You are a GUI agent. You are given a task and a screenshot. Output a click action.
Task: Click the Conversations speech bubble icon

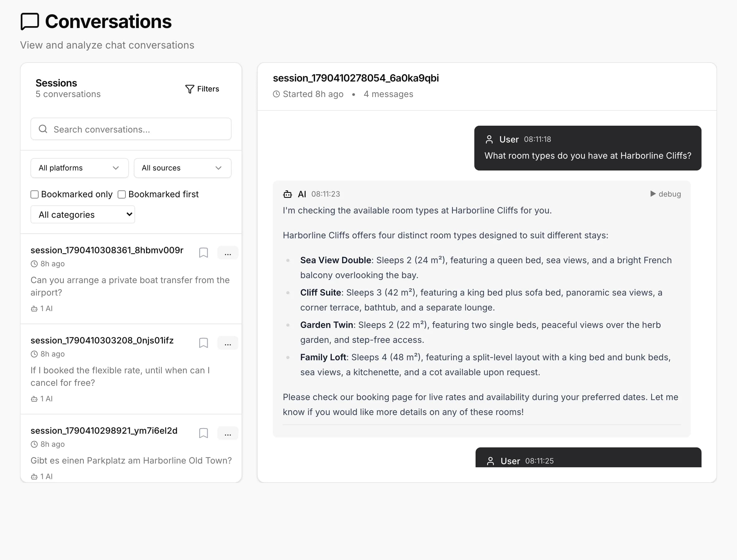click(x=30, y=22)
